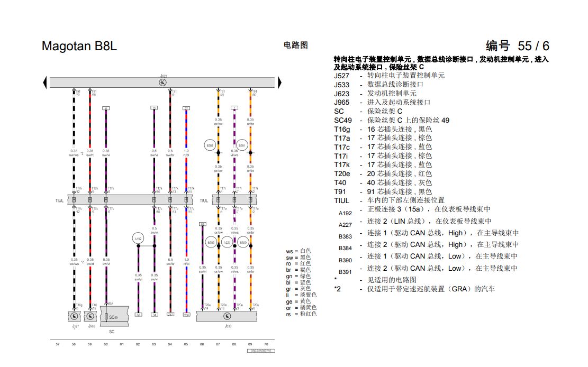Image resolution: width=588 pixels, height=367 pixels.
Task: Select legend row J533 数据总线诊断接口
Action: [379, 84]
